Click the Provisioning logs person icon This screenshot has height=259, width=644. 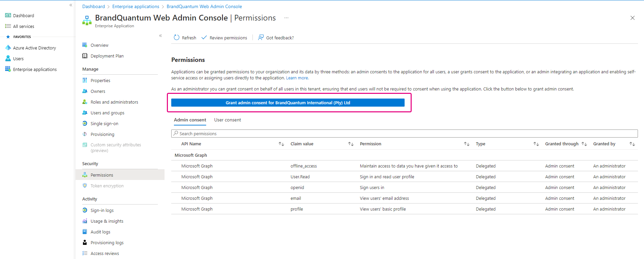click(x=85, y=243)
